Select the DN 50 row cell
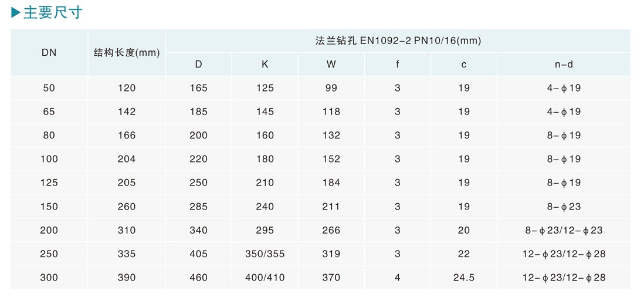This screenshot has height=297, width=644. tap(49, 88)
